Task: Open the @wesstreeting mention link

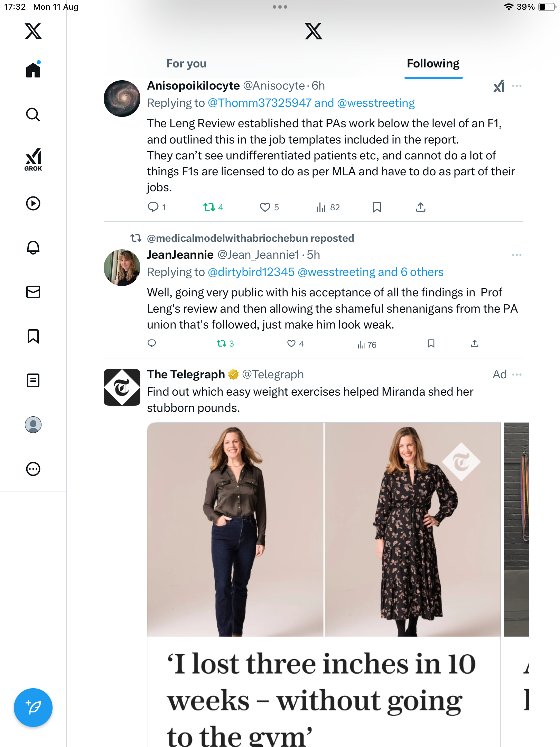Action: (376, 103)
